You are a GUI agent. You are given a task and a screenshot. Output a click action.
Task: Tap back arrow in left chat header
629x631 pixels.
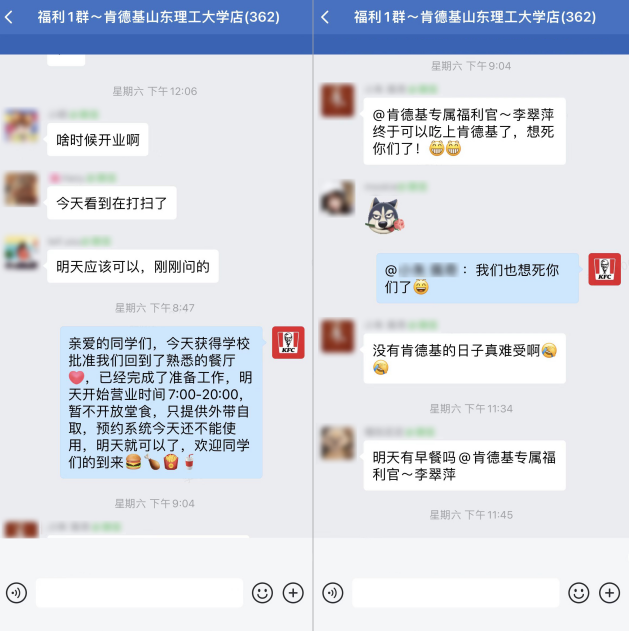click(9, 17)
